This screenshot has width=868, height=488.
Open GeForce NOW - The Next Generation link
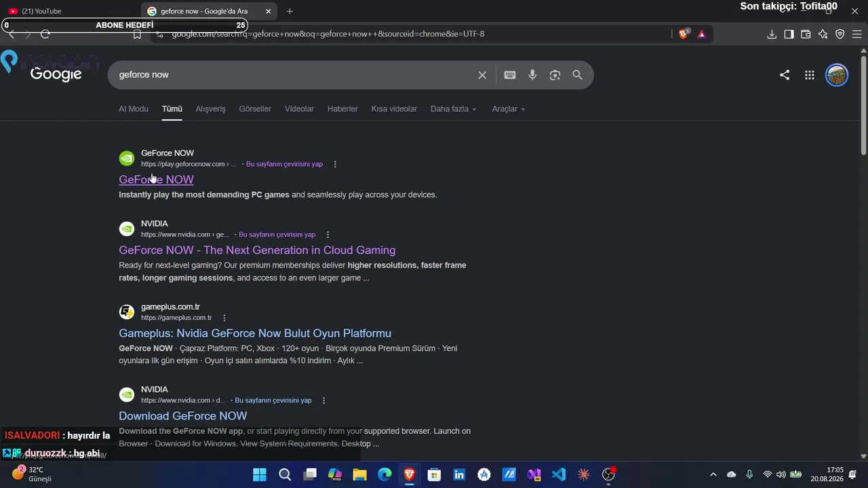(x=257, y=250)
